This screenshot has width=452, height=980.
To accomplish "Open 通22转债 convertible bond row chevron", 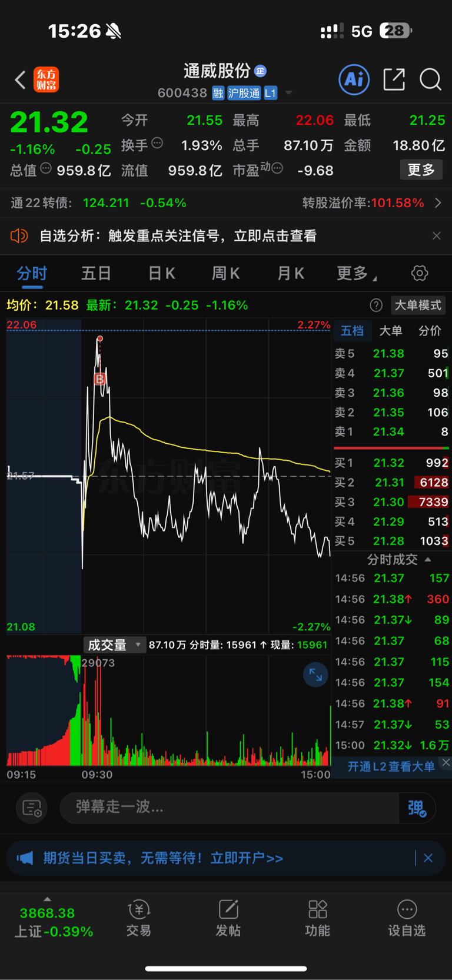I will (438, 203).
